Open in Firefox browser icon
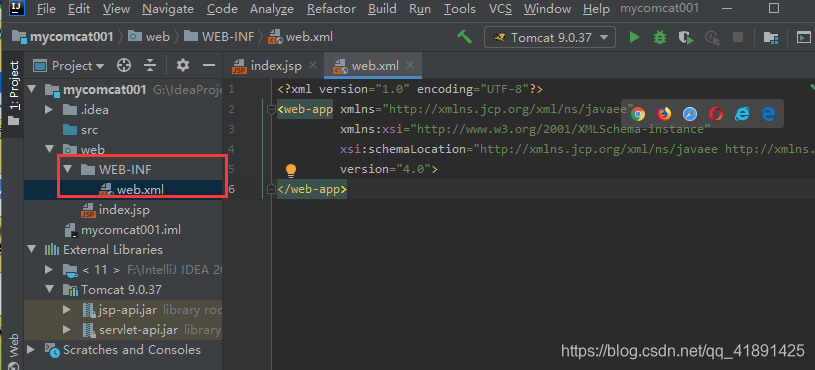 664,114
